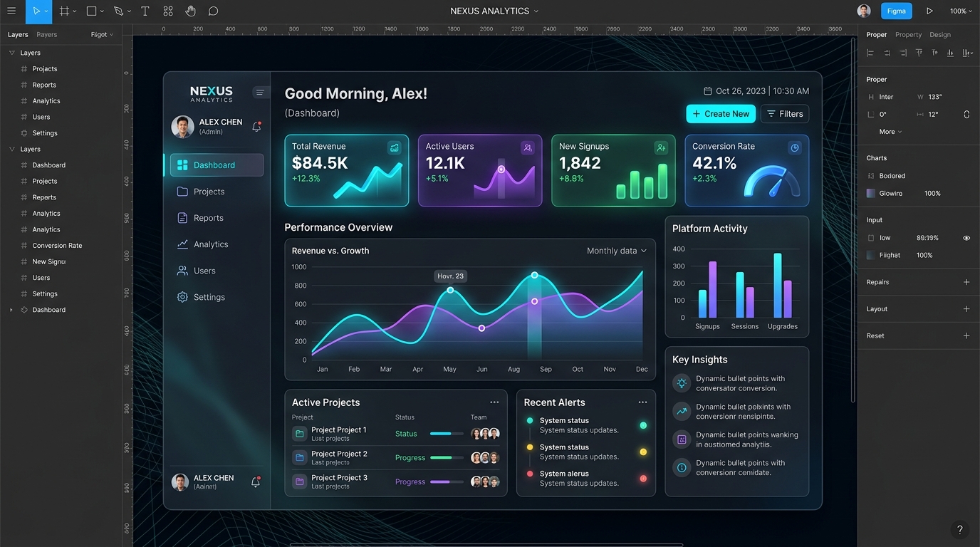The width and height of the screenshot is (980, 547).
Task: Add a Reset item with plus
Action: click(x=966, y=335)
